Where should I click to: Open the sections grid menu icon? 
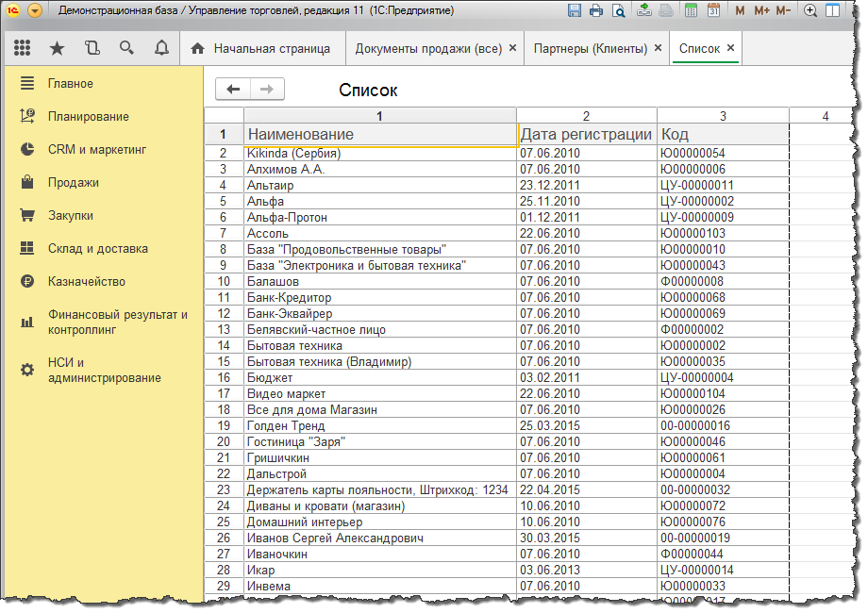pyautogui.click(x=22, y=48)
